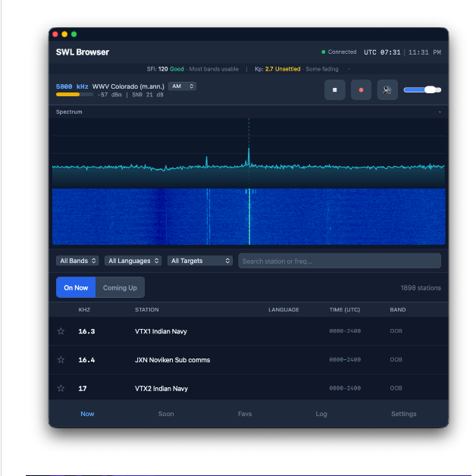
Task: Collapse the Spectrum panel using its small arrow
Action: pyautogui.click(x=440, y=112)
